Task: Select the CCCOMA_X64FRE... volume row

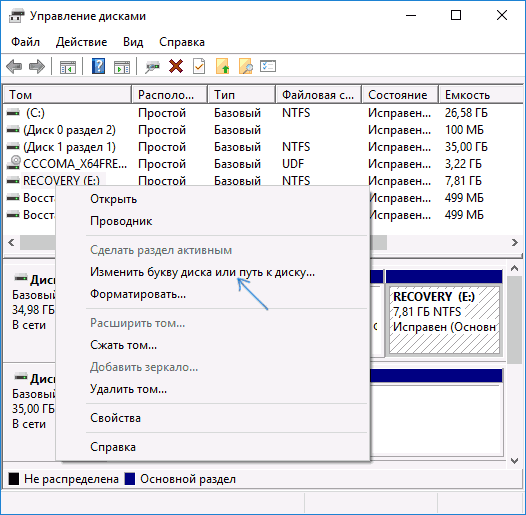Action: [x=263, y=164]
